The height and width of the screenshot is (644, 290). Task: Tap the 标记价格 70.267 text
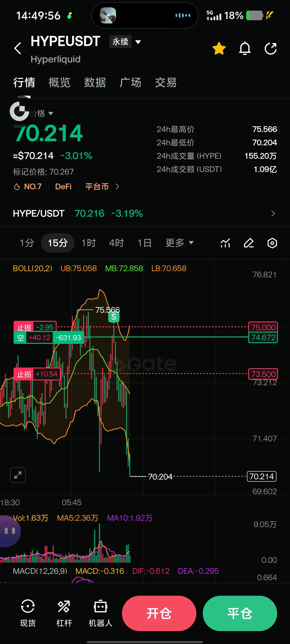(x=43, y=172)
